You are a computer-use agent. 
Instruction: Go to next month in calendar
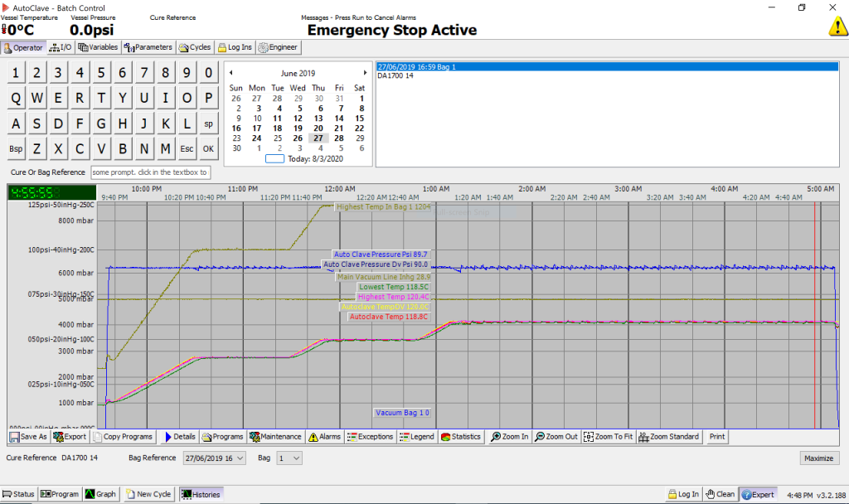coord(365,73)
